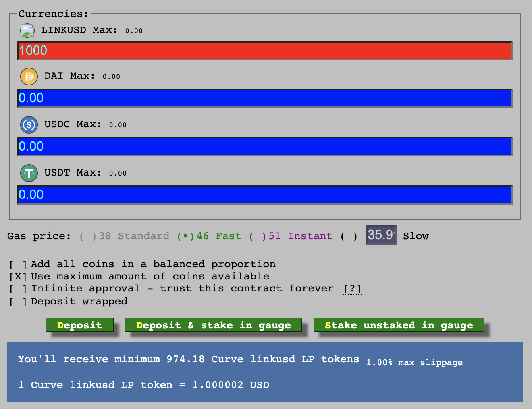Open the [?] infinite approval help link
This screenshot has width=532, height=409.
pyautogui.click(x=352, y=289)
